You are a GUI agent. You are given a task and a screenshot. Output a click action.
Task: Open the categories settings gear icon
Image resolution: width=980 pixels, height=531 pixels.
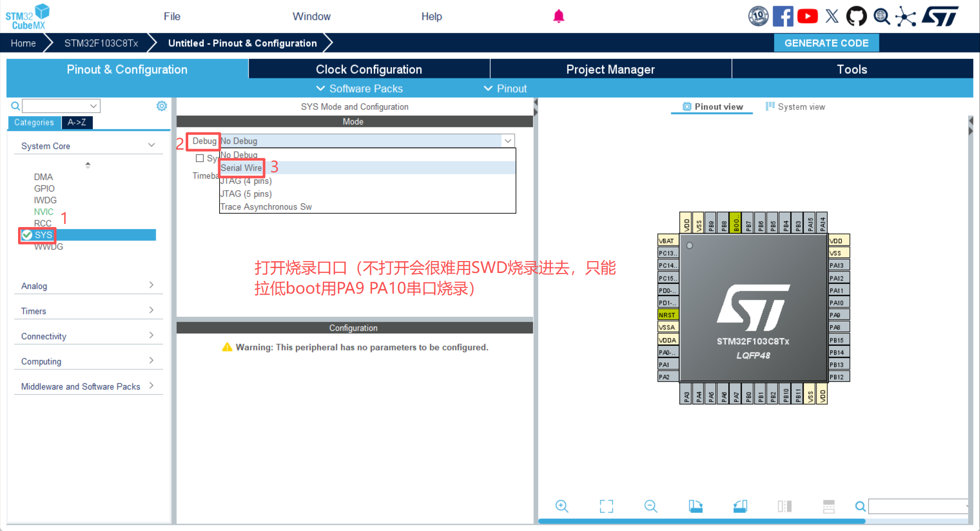161,106
